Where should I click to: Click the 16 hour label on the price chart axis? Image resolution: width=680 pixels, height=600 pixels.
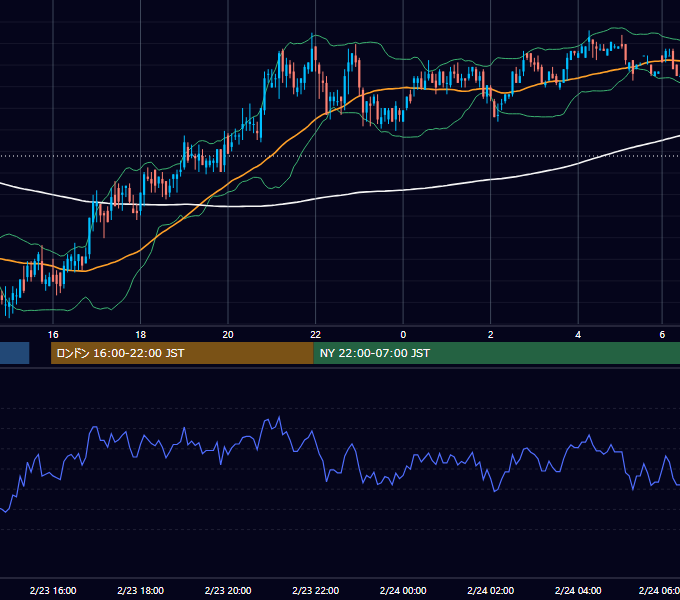pos(53,335)
